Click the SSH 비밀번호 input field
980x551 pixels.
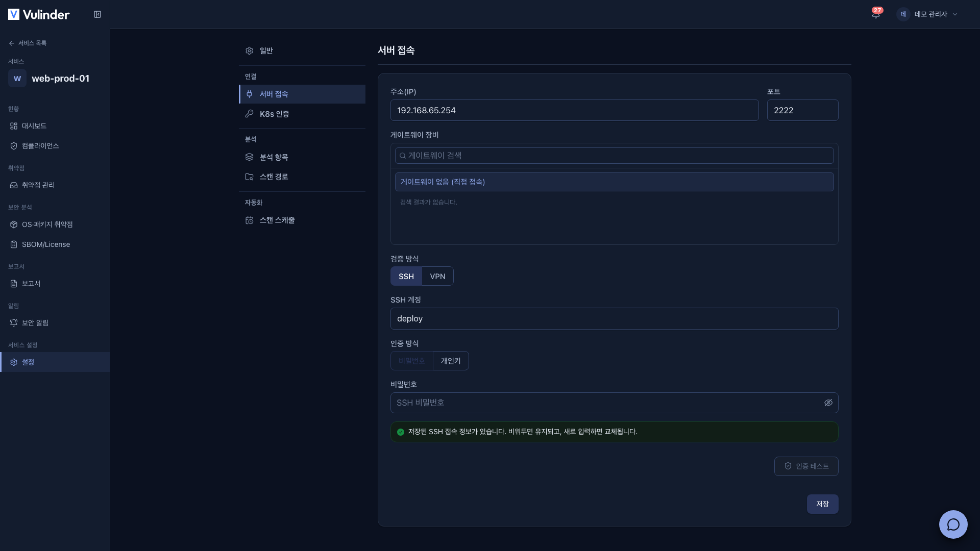[614, 403]
